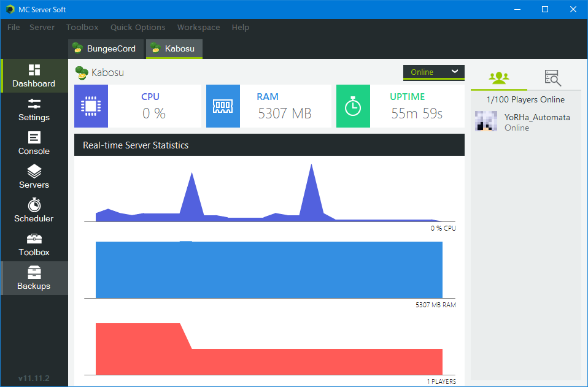Open the Console sidebar icon

(x=34, y=138)
